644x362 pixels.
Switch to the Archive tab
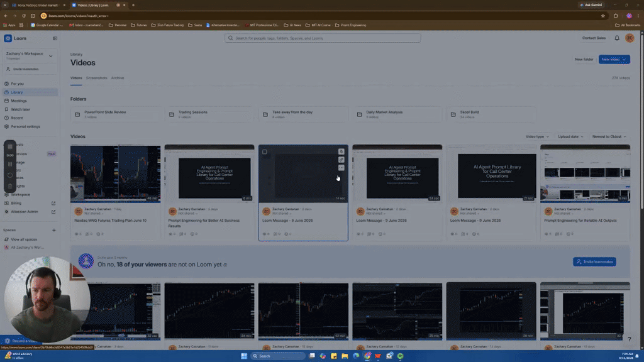(118, 78)
